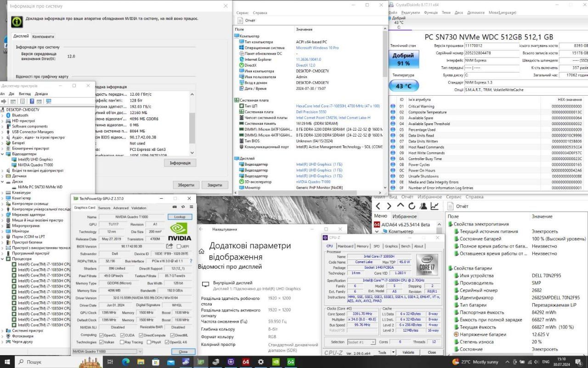Image resolution: width=588 pixels, height=368 pixels.
Task: Click AIDA64 forward arrow icon
Action: [x=389, y=206]
